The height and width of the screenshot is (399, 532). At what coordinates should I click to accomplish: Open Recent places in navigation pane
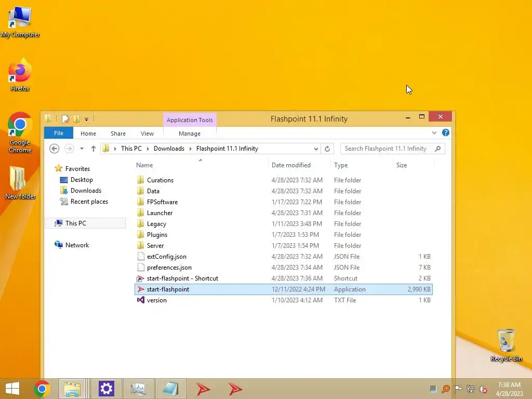[x=89, y=201]
